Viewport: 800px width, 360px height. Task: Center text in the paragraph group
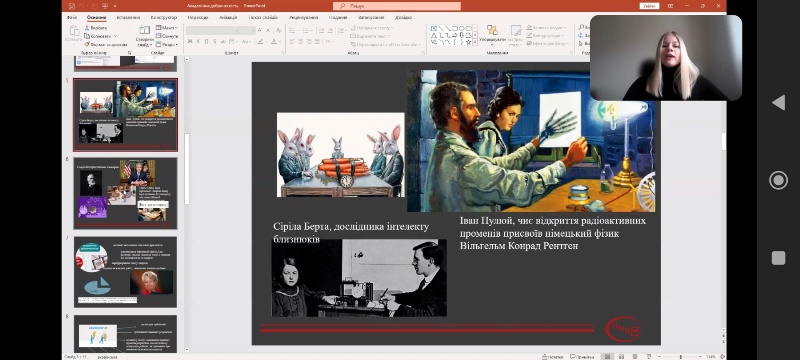coord(301,41)
